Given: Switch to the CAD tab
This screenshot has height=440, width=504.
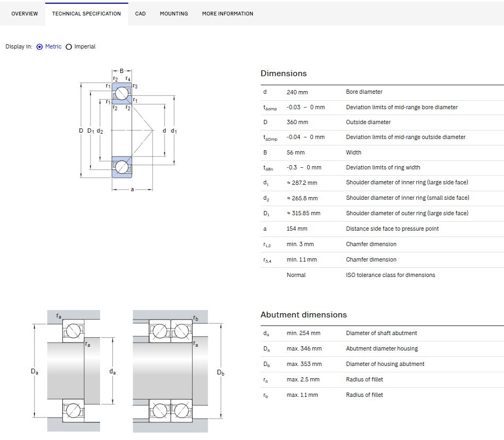Looking at the screenshot, I should (x=140, y=13).
